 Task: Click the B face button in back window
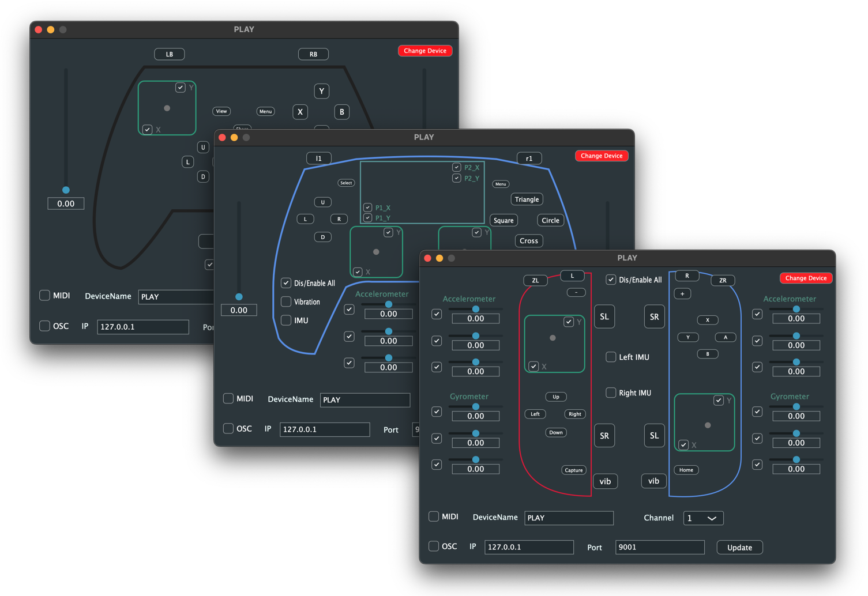pyautogui.click(x=342, y=112)
